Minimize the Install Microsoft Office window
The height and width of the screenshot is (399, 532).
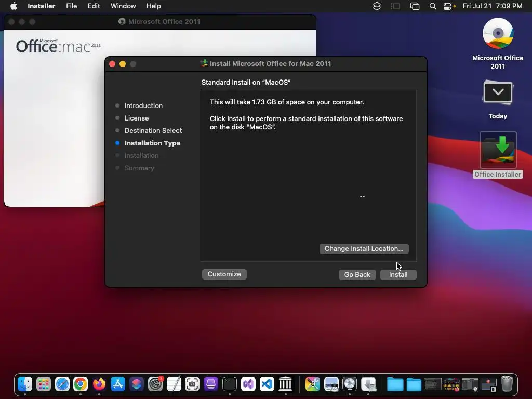123,64
